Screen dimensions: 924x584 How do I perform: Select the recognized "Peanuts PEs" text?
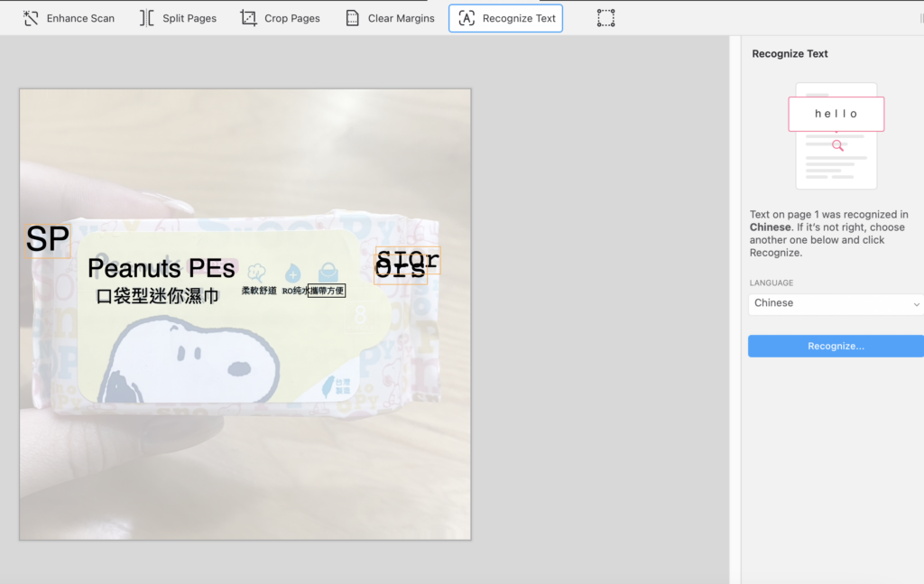click(161, 269)
